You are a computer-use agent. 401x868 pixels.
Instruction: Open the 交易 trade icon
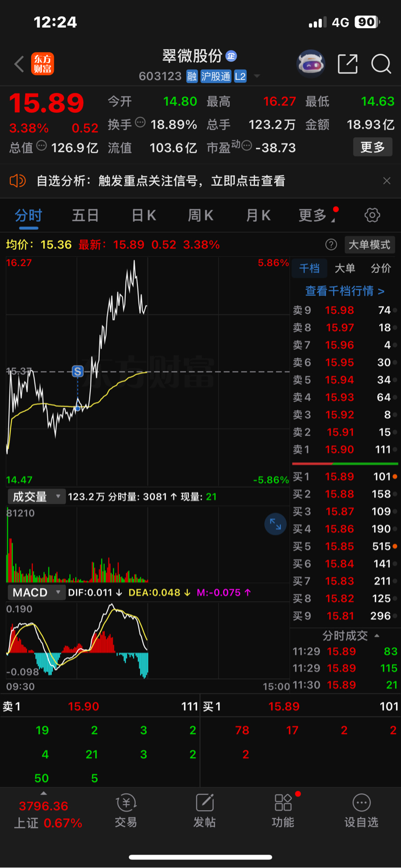tap(126, 811)
